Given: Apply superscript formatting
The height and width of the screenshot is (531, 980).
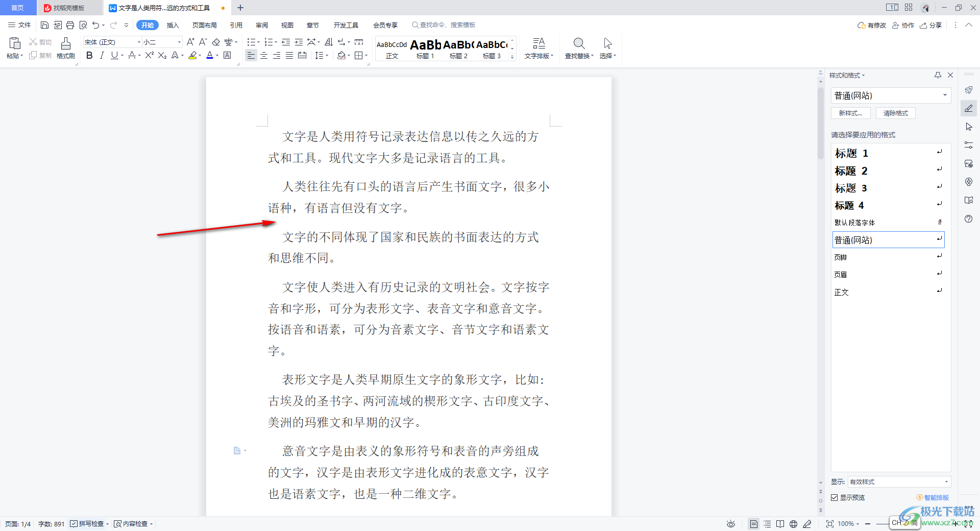Looking at the screenshot, I should pyautogui.click(x=149, y=55).
